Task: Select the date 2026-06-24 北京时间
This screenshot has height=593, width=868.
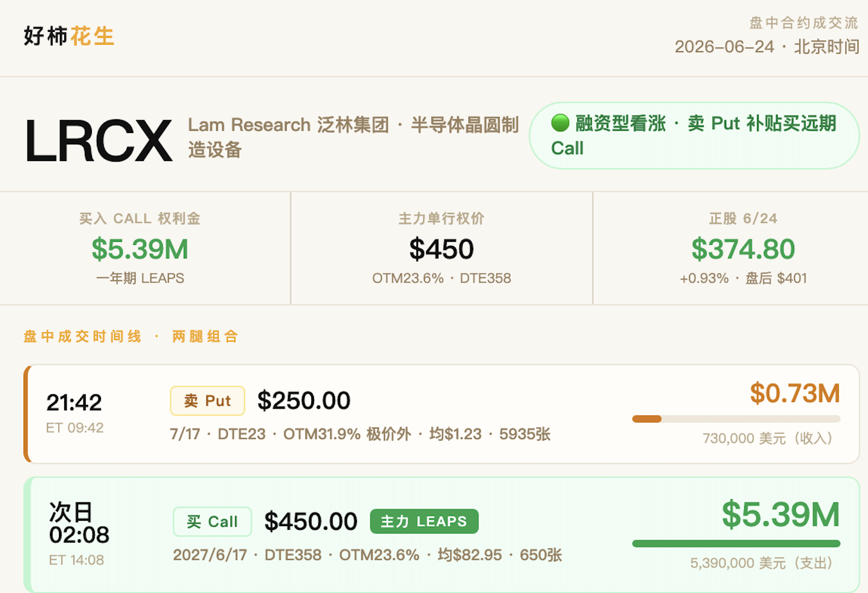Action: coord(767,47)
